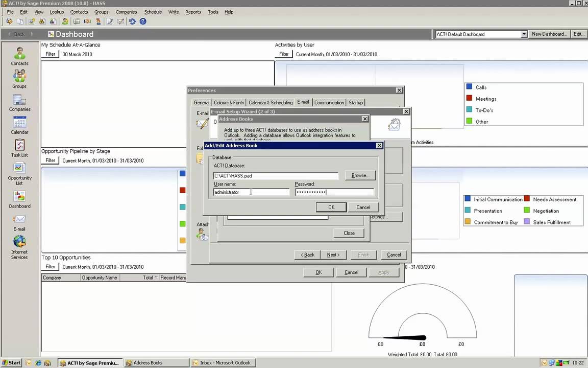
Task: Click the blue refresh arrow toolbar icon
Action: coord(132,21)
